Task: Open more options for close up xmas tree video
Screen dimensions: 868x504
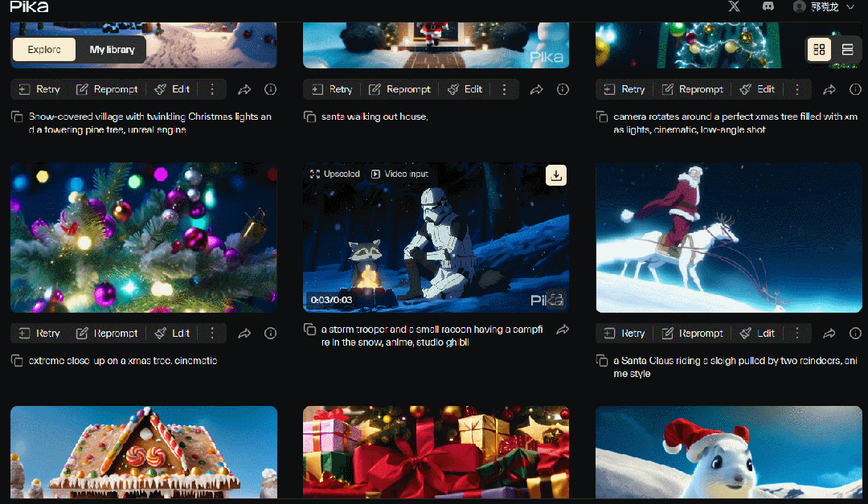Action: point(212,333)
